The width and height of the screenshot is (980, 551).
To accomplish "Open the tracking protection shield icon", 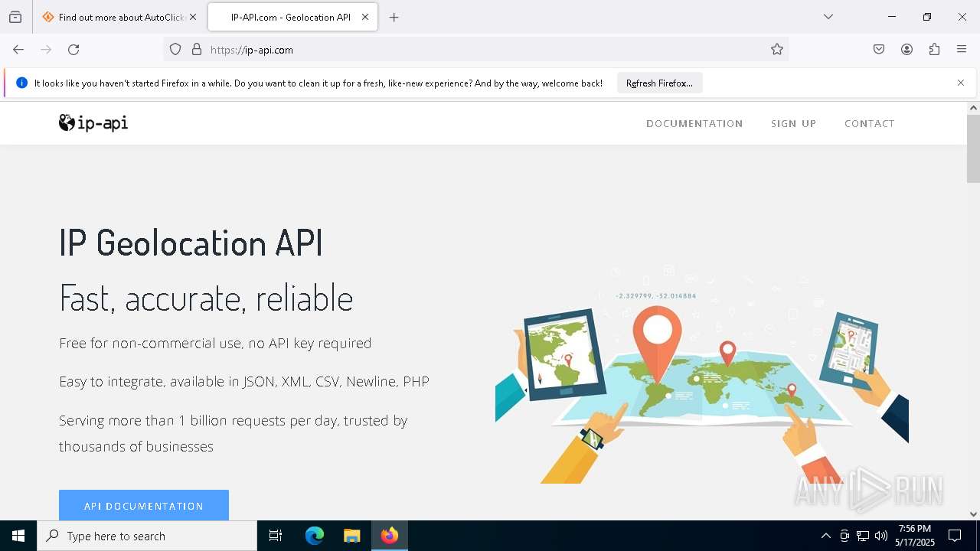I will click(175, 50).
